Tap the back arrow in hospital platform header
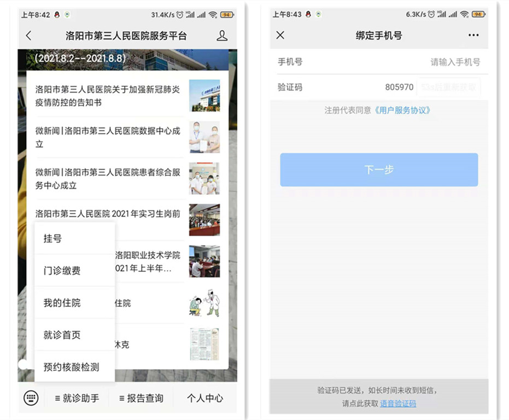Screen dimensions: 509x420 point(29,36)
